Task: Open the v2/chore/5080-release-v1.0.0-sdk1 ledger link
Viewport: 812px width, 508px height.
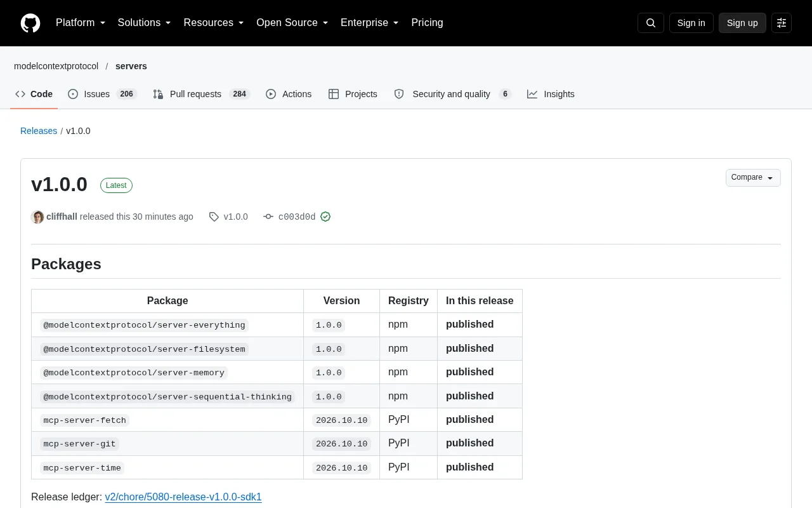Action: 183,497
